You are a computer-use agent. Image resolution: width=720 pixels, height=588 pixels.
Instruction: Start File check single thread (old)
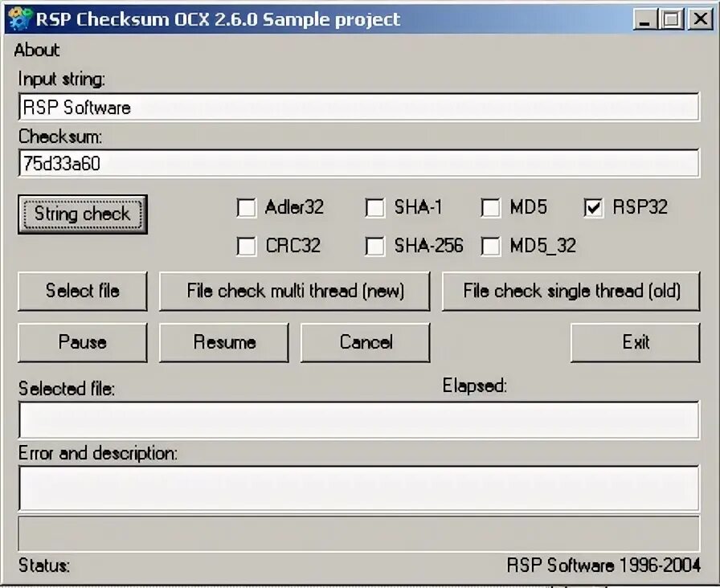pyautogui.click(x=571, y=291)
